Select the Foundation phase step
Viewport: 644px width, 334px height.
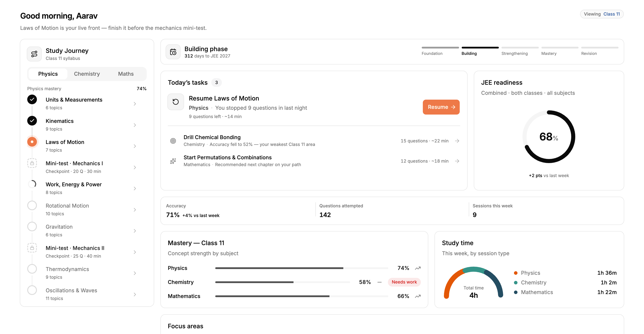point(440,51)
